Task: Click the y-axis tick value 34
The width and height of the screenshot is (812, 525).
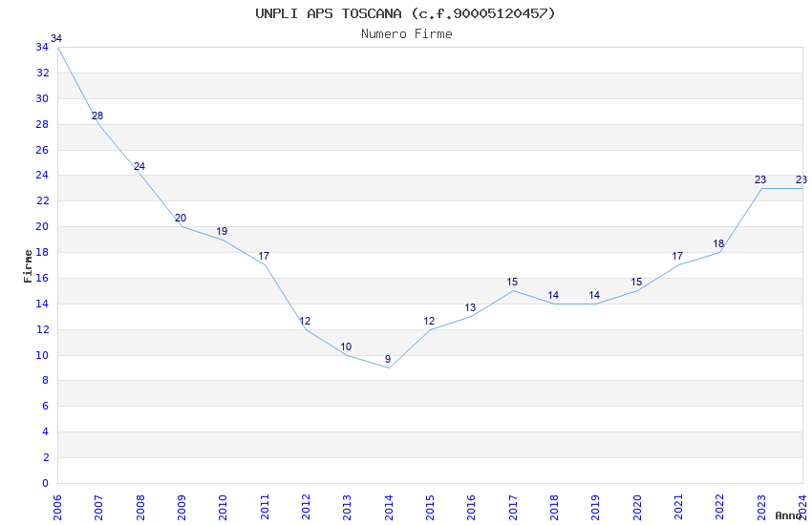Action: [x=42, y=47]
